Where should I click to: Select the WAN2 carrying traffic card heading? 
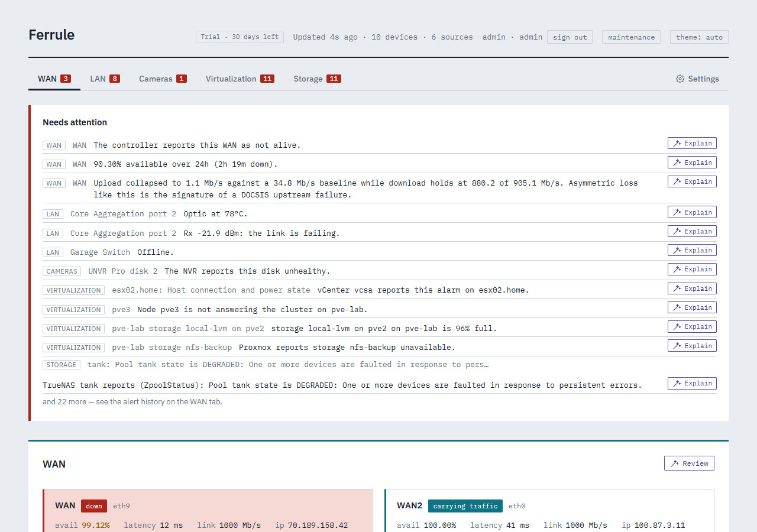coord(409,505)
